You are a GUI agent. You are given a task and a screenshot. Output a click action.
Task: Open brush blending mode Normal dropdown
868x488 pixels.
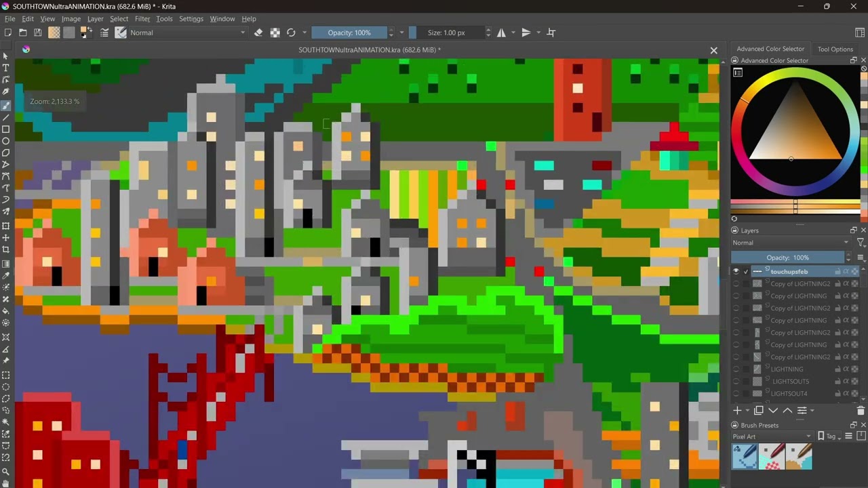(x=187, y=33)
